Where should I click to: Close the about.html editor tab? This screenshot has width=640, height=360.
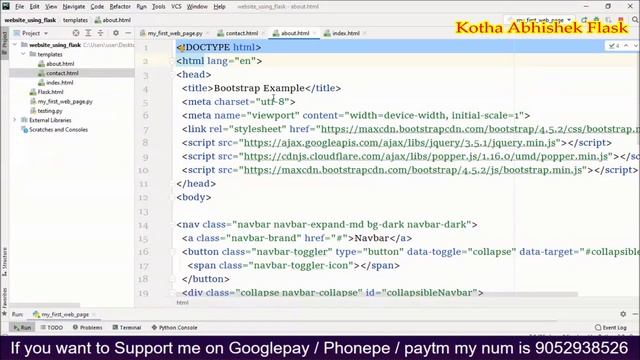click(x=315, y=33)
